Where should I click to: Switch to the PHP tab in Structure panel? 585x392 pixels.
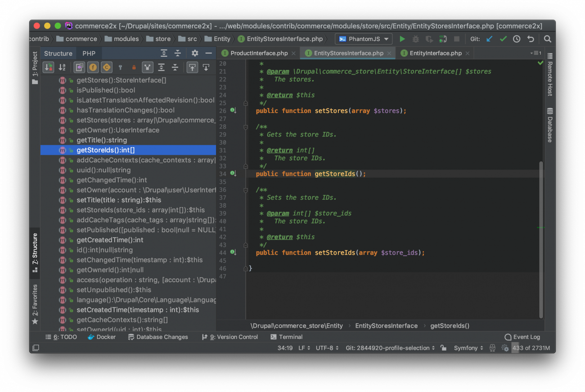[89, 53]
